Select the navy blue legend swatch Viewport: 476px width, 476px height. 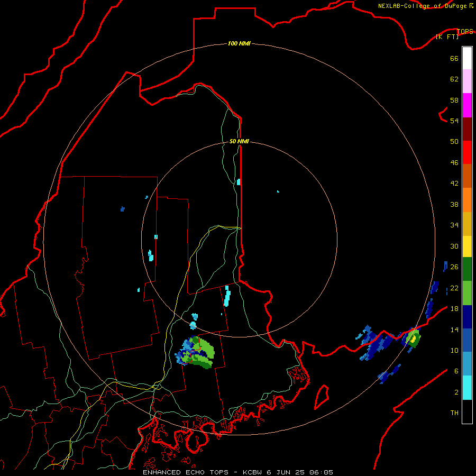467,317
